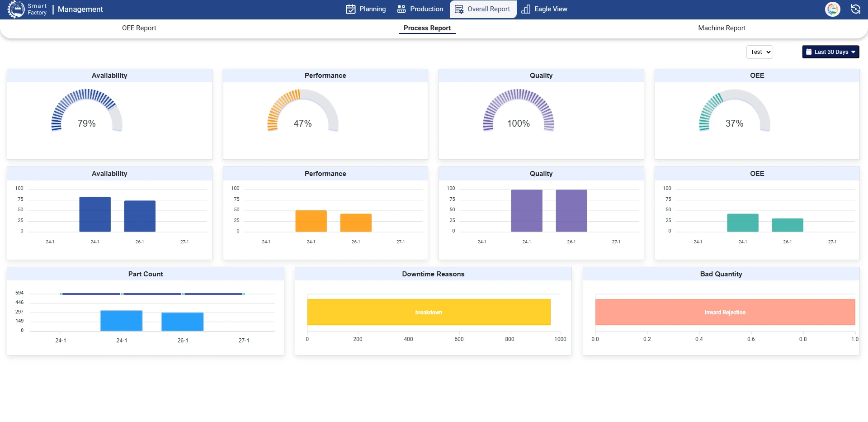Click the Overall Report document icon

tap(459, 9)
